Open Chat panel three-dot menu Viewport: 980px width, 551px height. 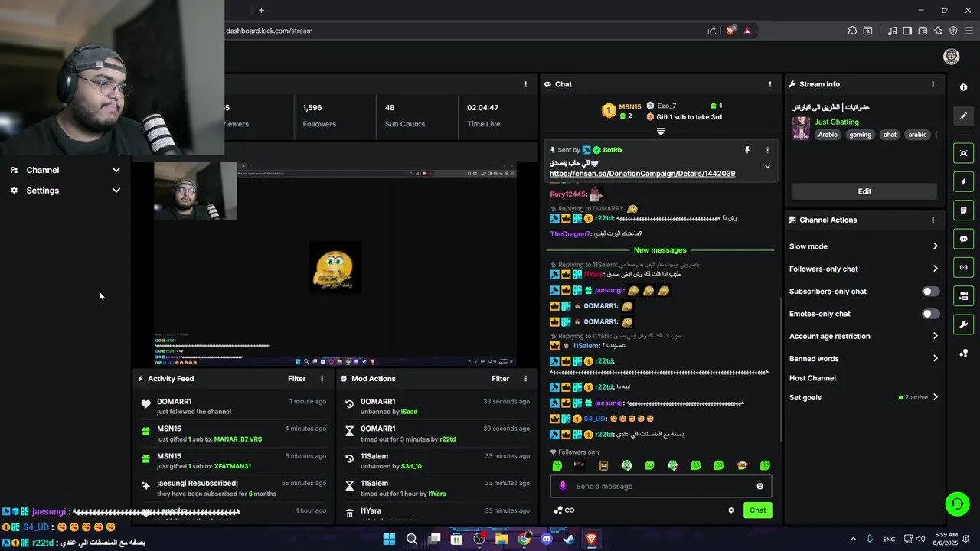click(x=770, y=84)
